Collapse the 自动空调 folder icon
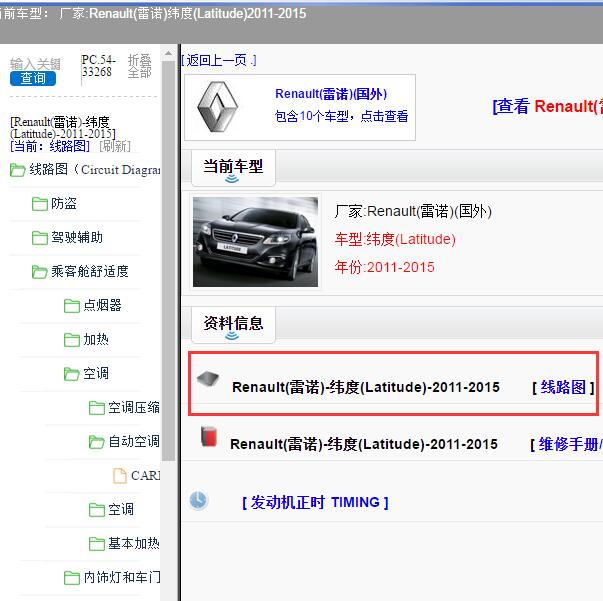This screenshot has width=603, height=601. coord(97,441)
